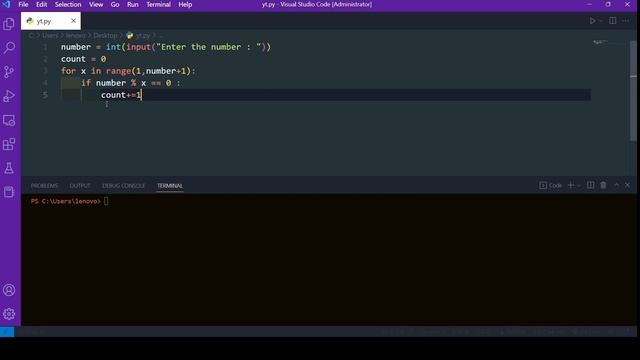The height and width of the screenshot is (360, 640).
Task: Select the Code terminal instance label
Action: (551, 185)
